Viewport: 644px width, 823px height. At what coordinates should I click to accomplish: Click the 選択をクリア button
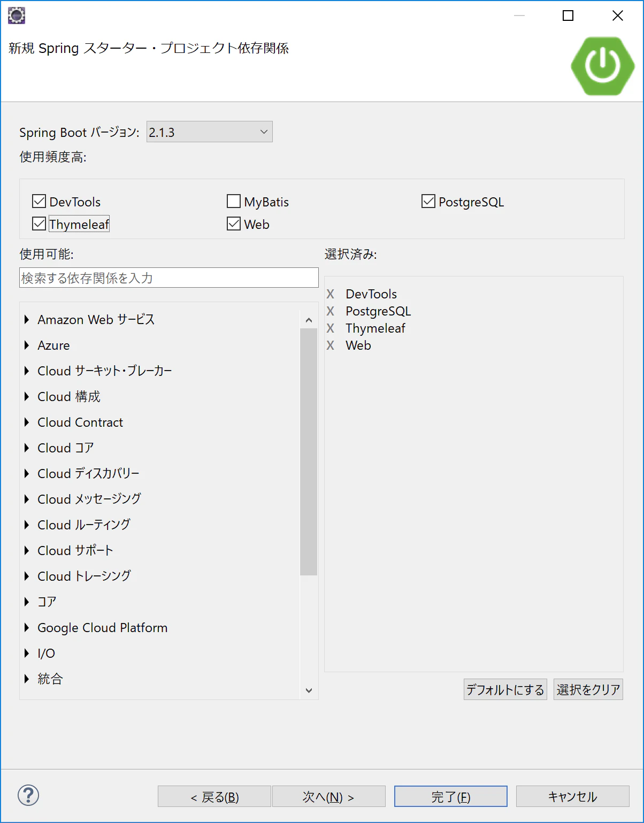(x=588, y=690)
